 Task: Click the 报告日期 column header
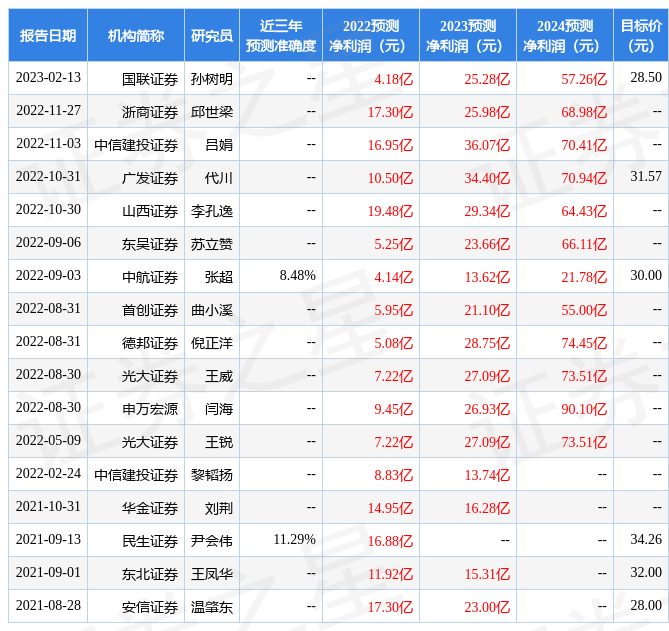click(48, 35)
